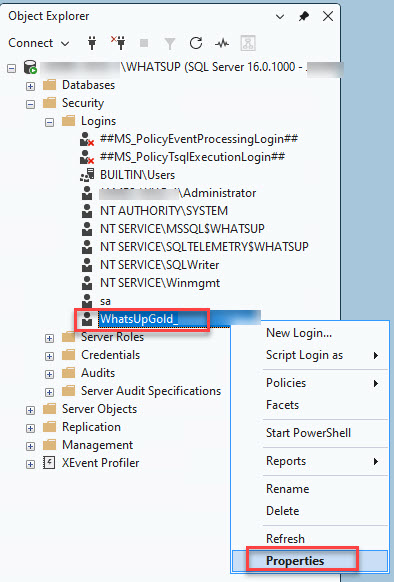Viewport: 394px width, 582px height.
Task: Select the \Administrator login
Action: [178, 193]
